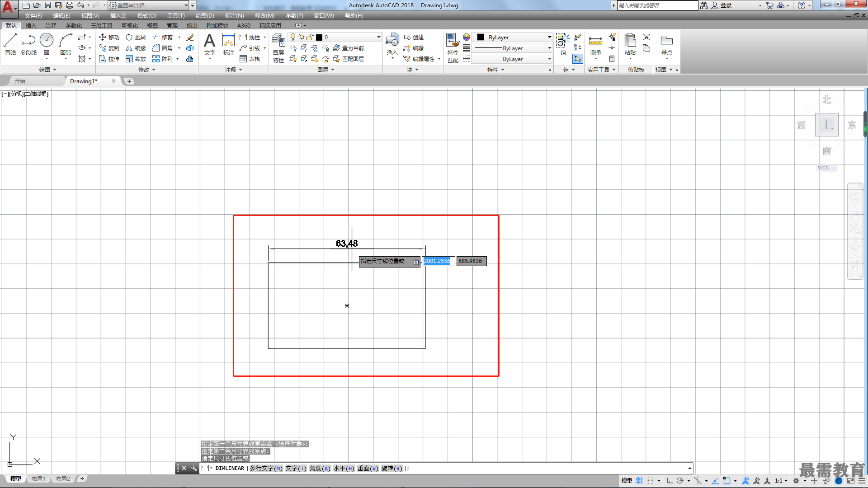The image size is (868, 488).
Task: Click the Stretch (拉伸) tool
Action: [109, 59]
